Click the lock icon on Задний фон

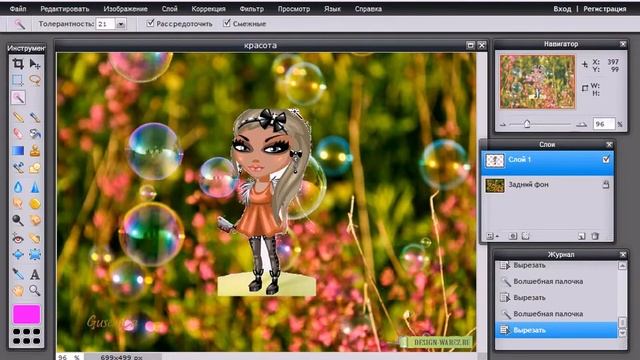coord(606,184)
